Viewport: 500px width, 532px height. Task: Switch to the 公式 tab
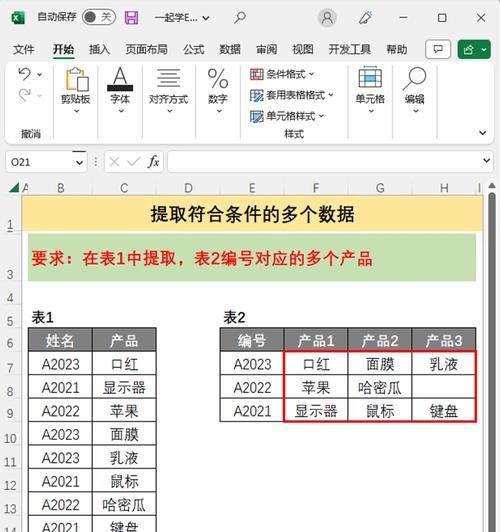point(194,50)
